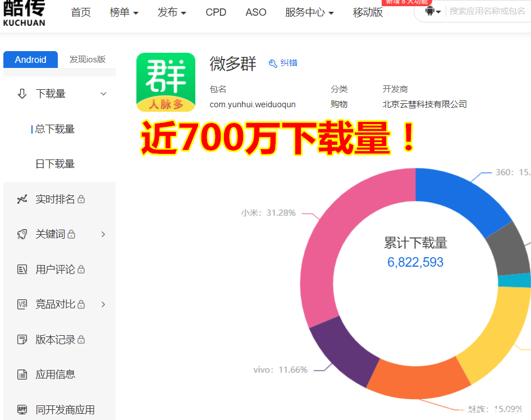Open the 榜单 dropdown menu
This screenshot has width=531, height=420.
point(124,12)
